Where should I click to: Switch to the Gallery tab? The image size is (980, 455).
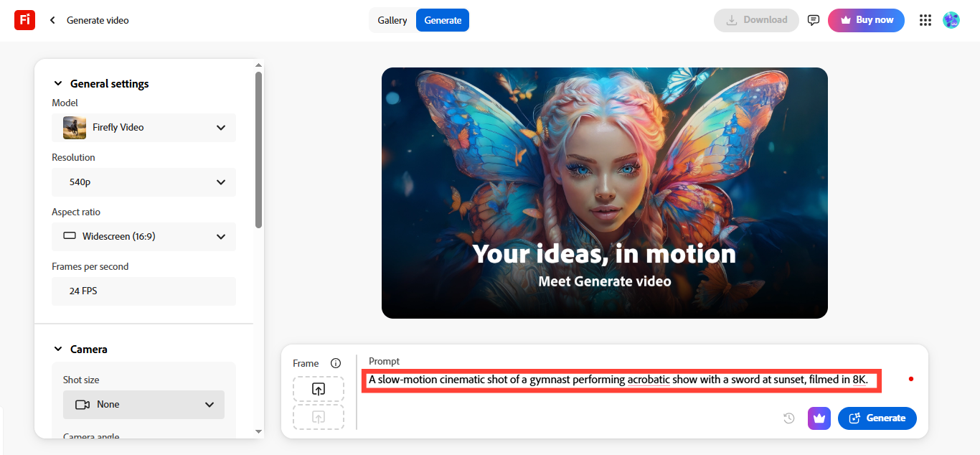pyautogui.click(x=392, y=20)
